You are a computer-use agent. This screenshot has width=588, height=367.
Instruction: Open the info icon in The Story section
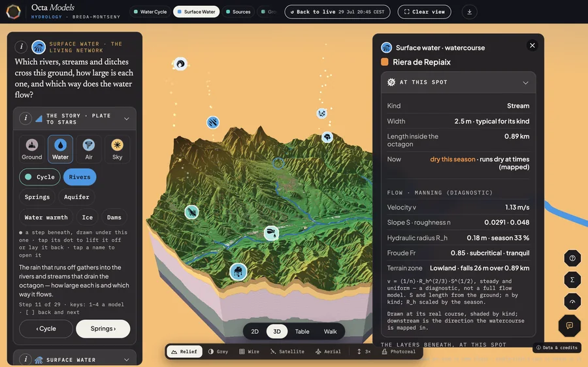point(25,118)
